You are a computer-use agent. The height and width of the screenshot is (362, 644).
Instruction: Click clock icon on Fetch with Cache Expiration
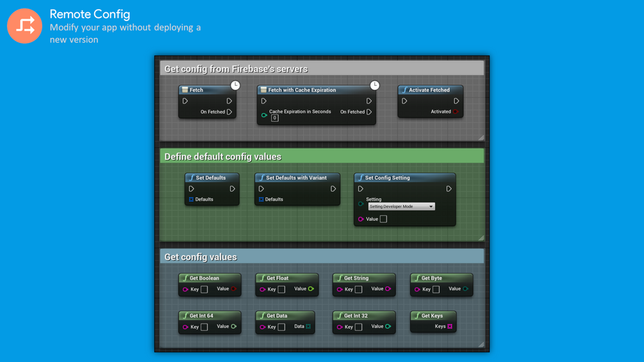click(x=375, y=85)
